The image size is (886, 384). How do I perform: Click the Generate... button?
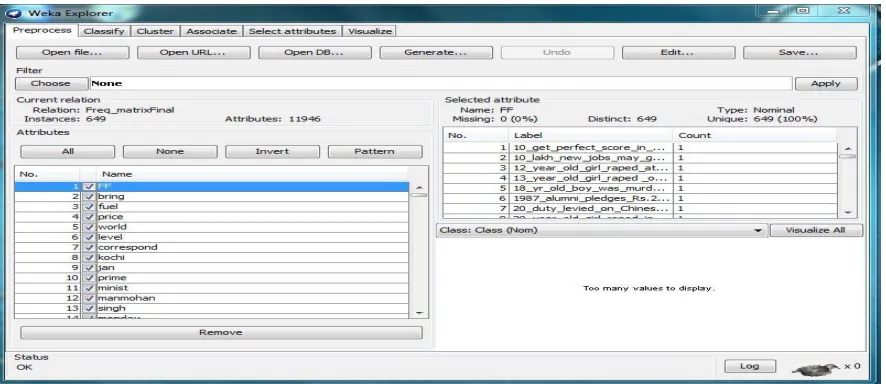436,53
